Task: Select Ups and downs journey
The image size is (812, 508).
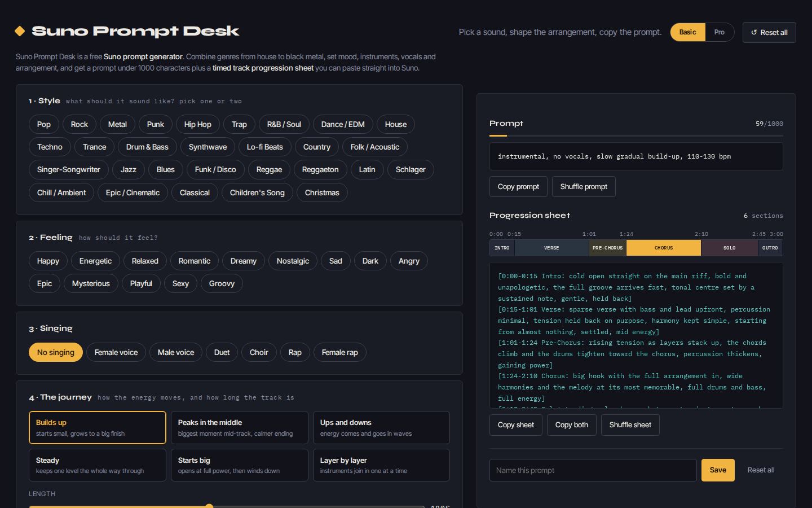Action: click(381, 427)
